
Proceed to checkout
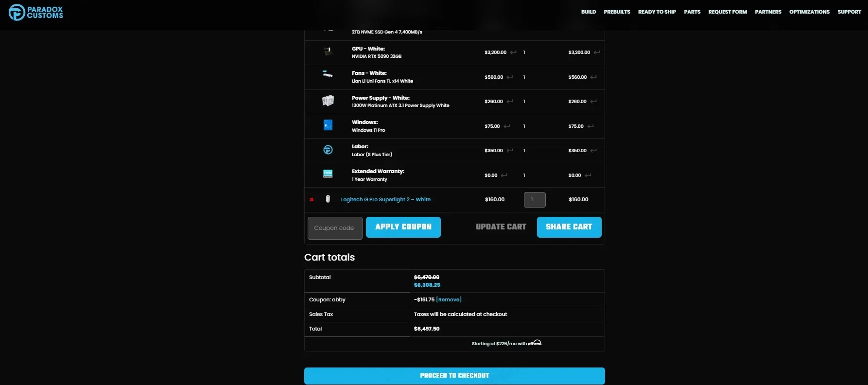[454, 375]
